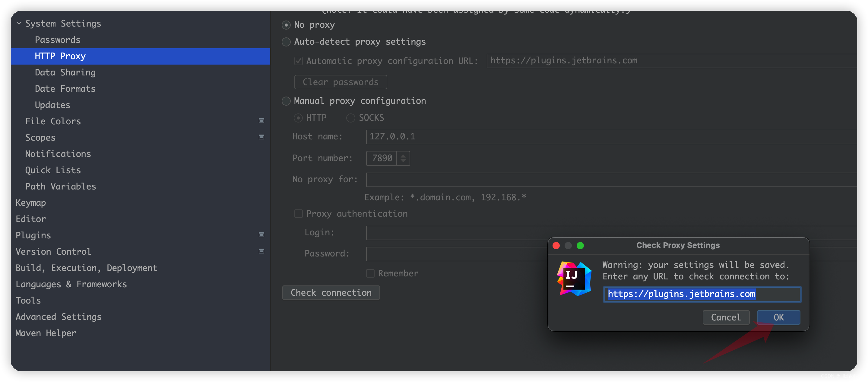
Task: Open the Updates settings page
Action: tap(52, 105)
